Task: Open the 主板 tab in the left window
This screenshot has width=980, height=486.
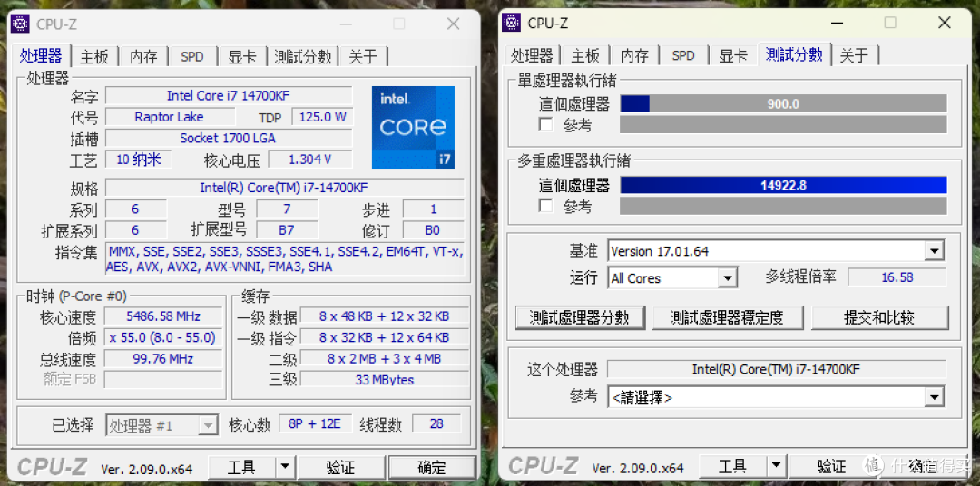Action: pos(94,57)
